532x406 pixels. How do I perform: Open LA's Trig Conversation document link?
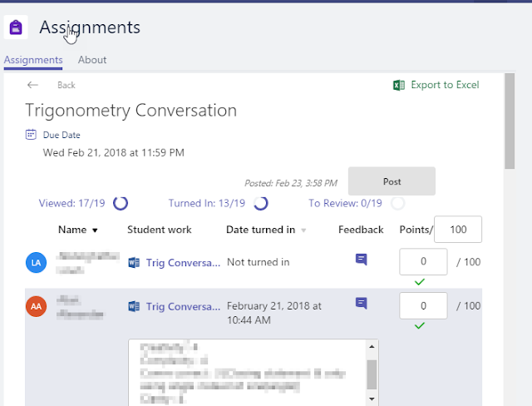[x=183, y=263]
